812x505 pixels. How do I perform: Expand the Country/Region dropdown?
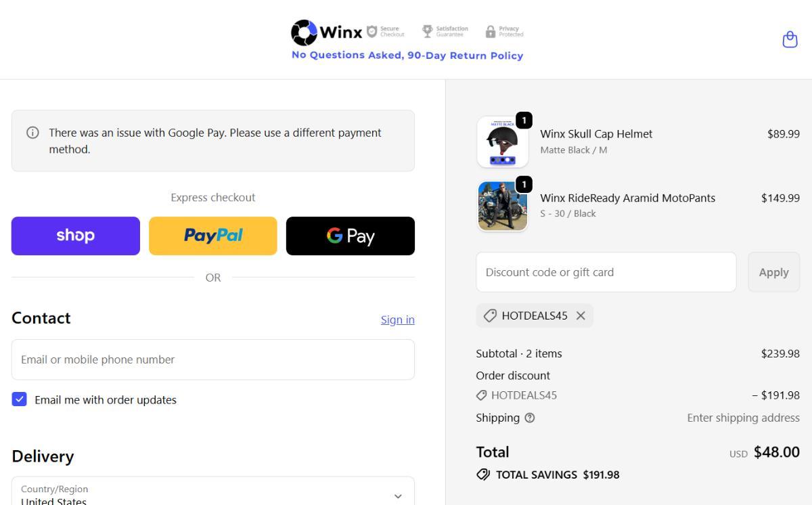tap(398, 496)
